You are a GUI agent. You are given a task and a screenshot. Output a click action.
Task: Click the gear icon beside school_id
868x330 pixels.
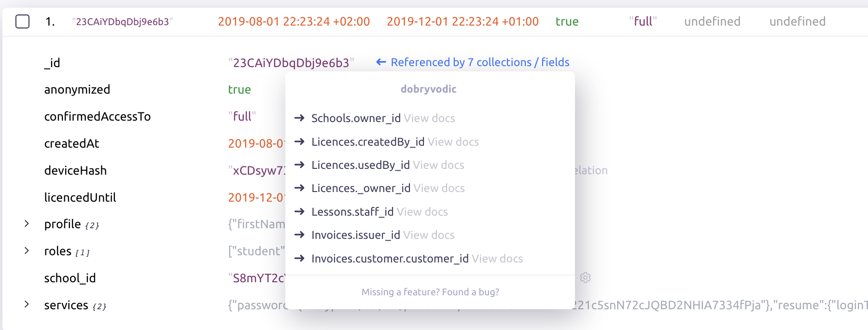click(x=585, y=277)
